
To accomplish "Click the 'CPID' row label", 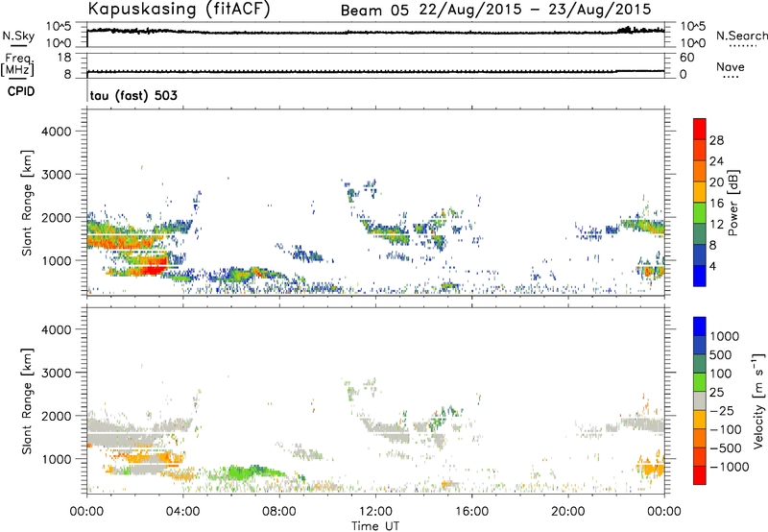I will tap(21, 91).
